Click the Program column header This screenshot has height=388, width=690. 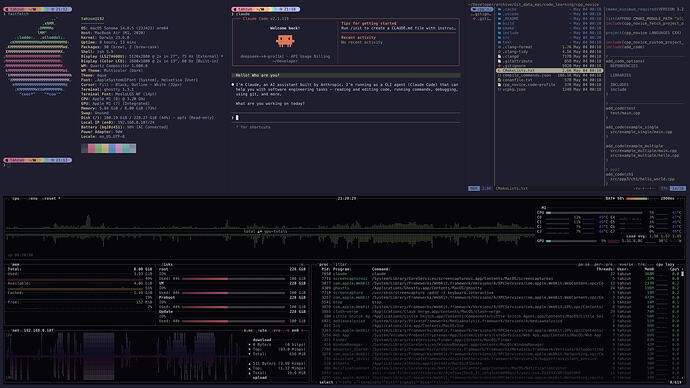pyautogui.click(x=342, y=269)
